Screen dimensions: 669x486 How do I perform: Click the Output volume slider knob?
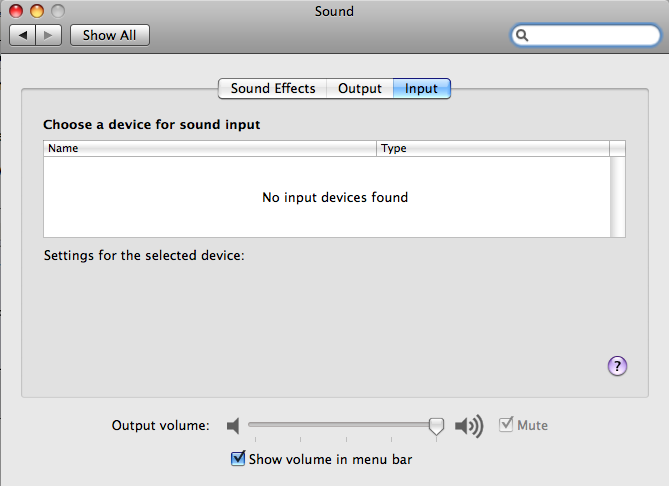click(436, 426)
